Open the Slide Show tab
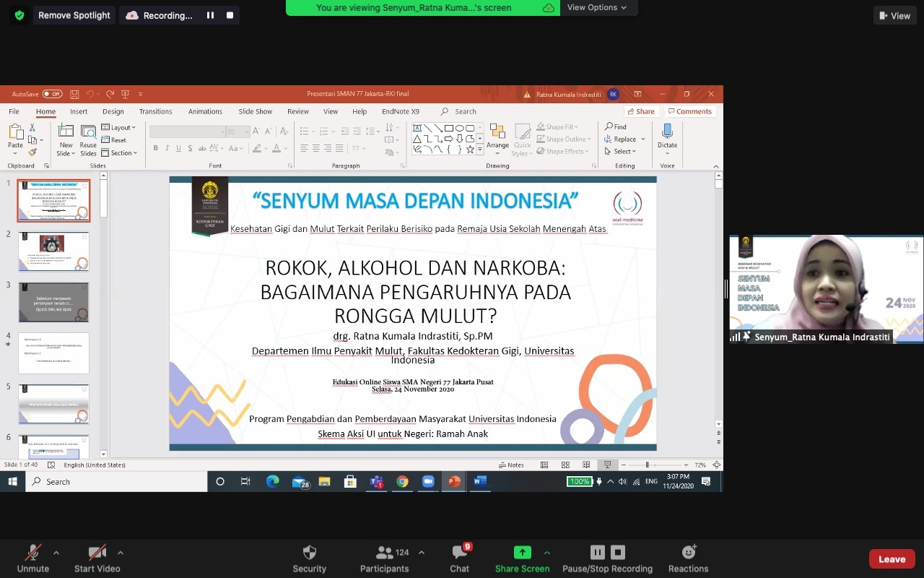924x578 pixels. pyautogui.click(x=255, y=111)
